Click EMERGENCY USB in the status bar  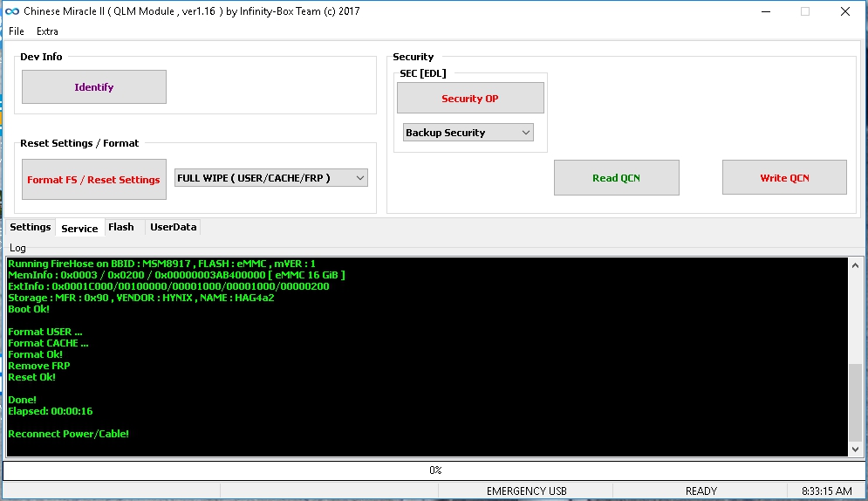[x=526, y=491]
